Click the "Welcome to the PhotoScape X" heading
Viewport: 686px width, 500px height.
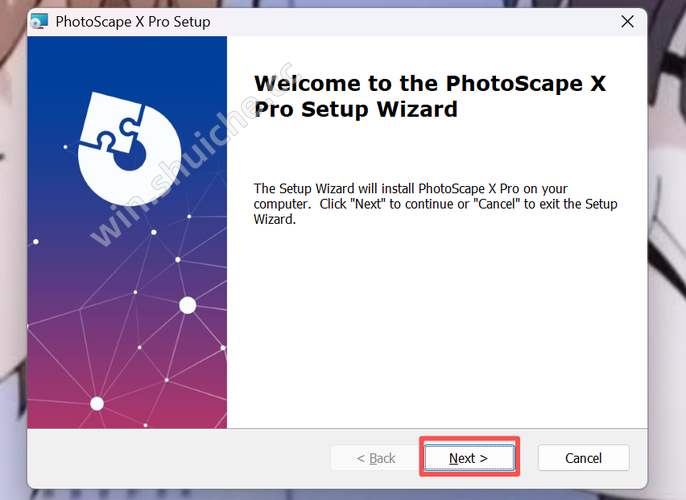click(x=430, y=83)
